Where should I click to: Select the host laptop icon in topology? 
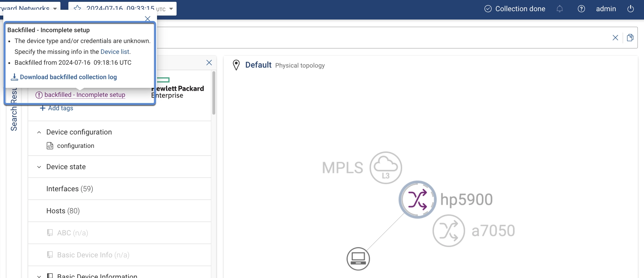pyautogui.click(x=358, y=258)
